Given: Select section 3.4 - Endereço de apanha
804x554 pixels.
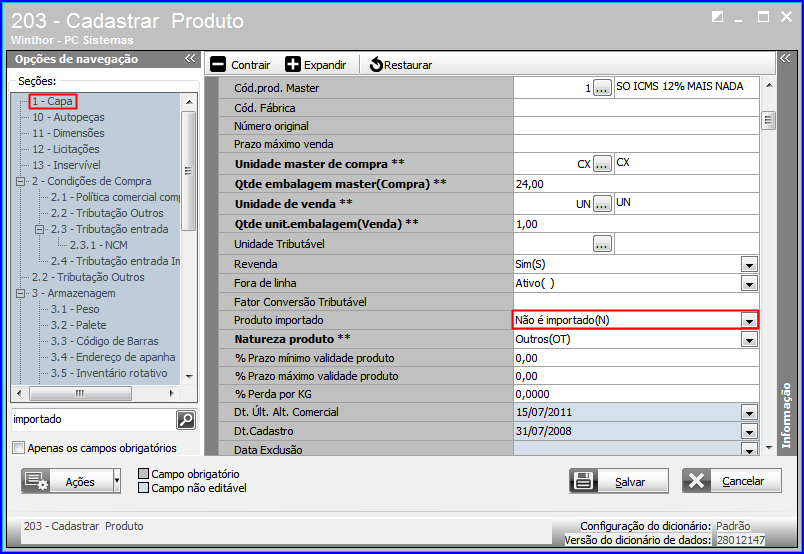Looking at the screenshot, I should (113, 357).
